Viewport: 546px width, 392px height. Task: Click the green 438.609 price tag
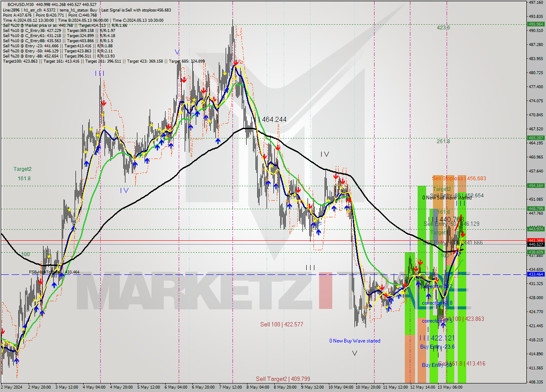click(x=536, y=252)
